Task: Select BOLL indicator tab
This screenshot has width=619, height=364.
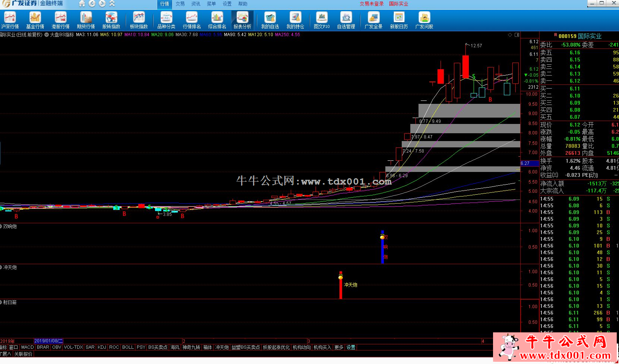Action: (x=128, y=347)
